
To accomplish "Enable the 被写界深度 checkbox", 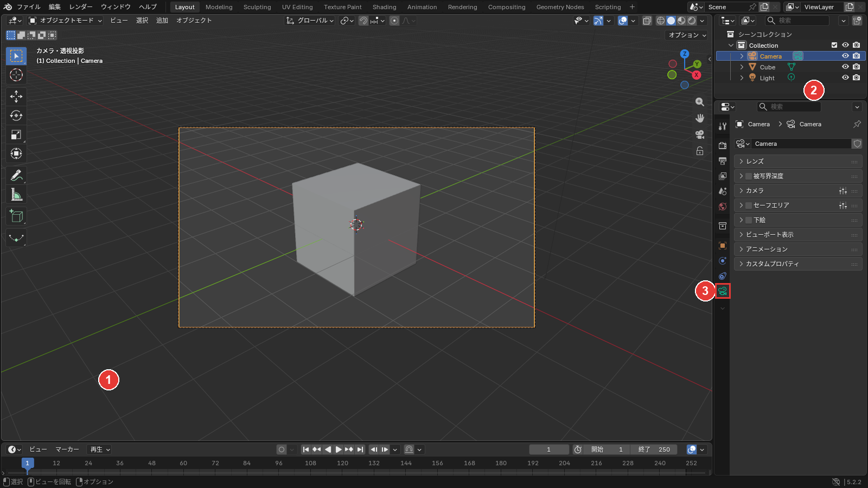I will pos(749,176).
